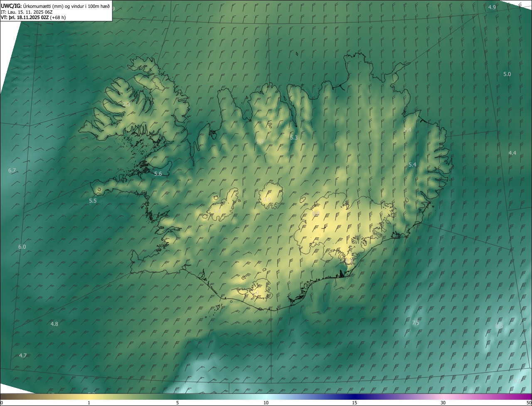Click the 4.8 value label on the map
532x406 pixels.
click(x=54, y=324)
